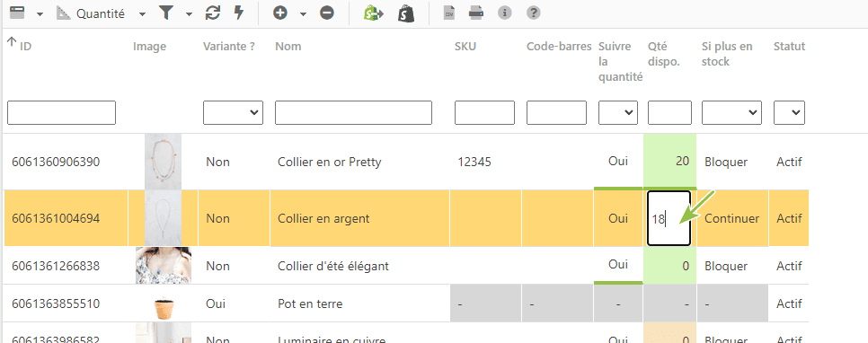Image resolution: width=868 pixels, height=343 pixels.
Task: Click the refresh arrows icon in toolbar
Action: (212, 13)
